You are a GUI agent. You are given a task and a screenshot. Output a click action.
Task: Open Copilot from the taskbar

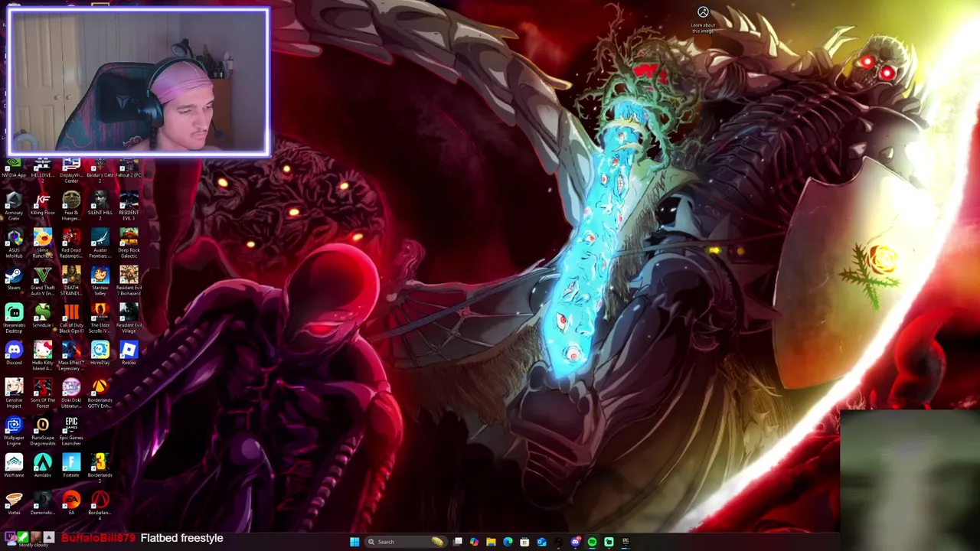(475, 542)
